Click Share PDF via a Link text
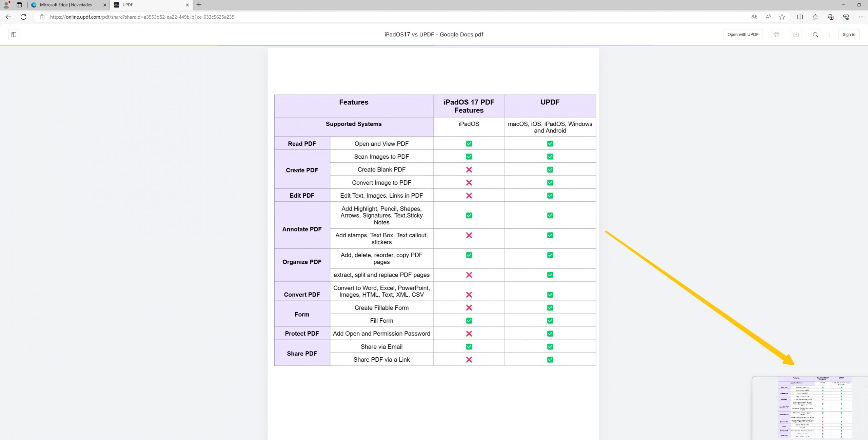 coord(381,360)
